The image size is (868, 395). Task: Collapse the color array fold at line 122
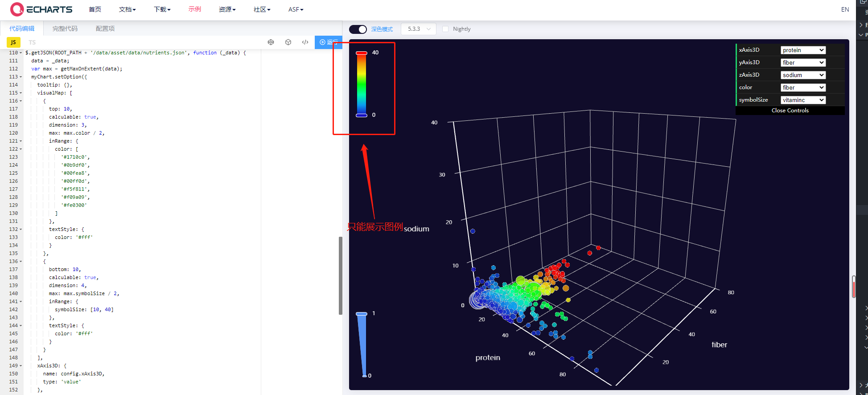pyautogui.click(x=21, y=149)
